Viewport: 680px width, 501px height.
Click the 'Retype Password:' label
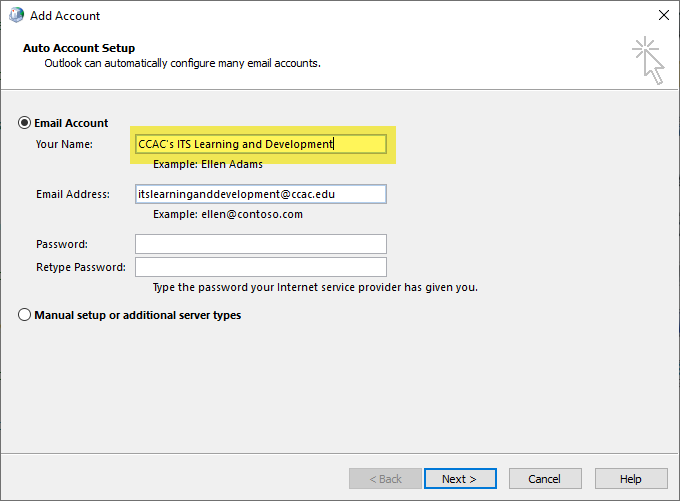(x=81, y=267)
